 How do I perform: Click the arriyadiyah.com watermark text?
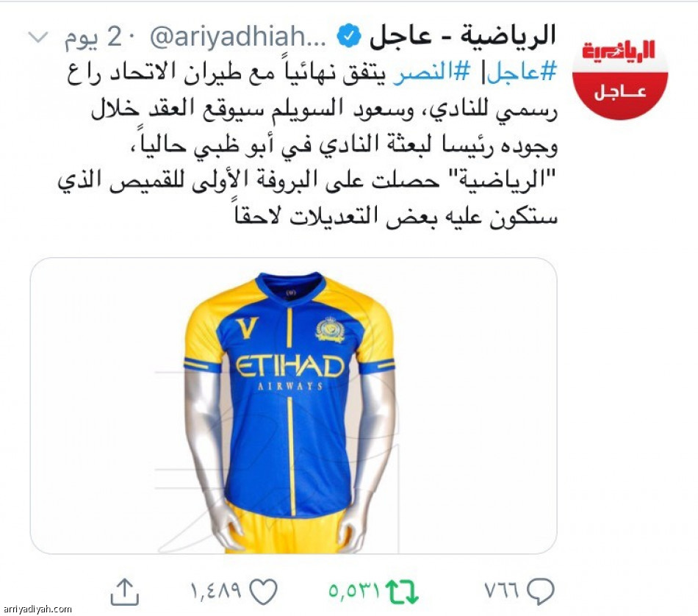click(36, 609)
